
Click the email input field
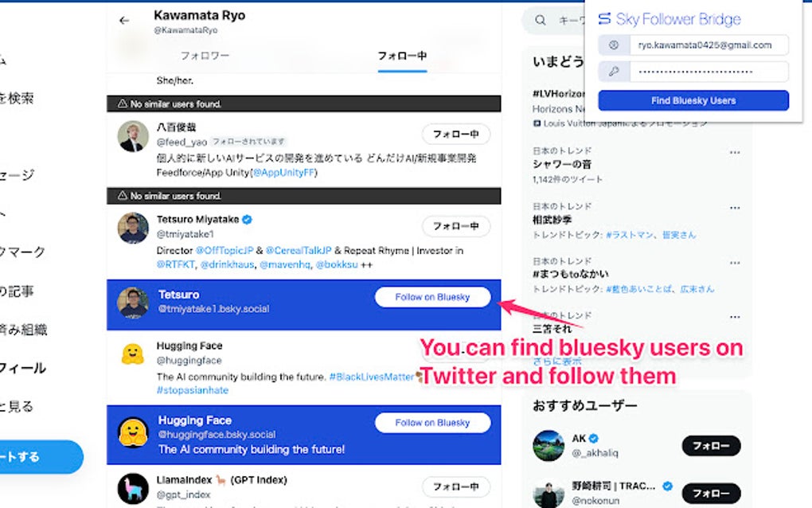(x=709, y=45)
